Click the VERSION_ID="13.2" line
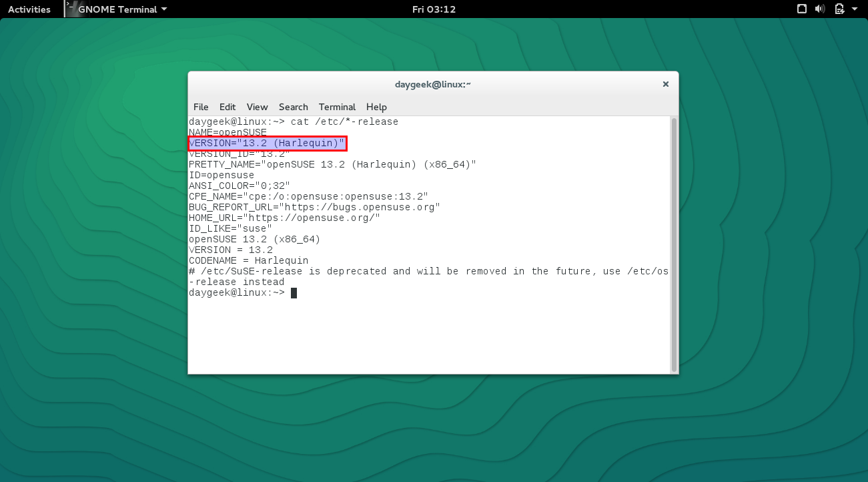 pos(240,154)
